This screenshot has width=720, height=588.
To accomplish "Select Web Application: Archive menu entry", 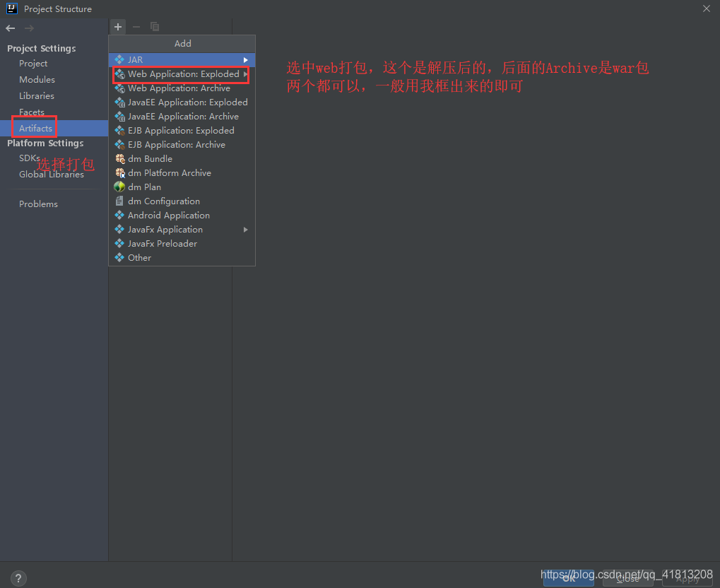I will (x=179, y=88).
